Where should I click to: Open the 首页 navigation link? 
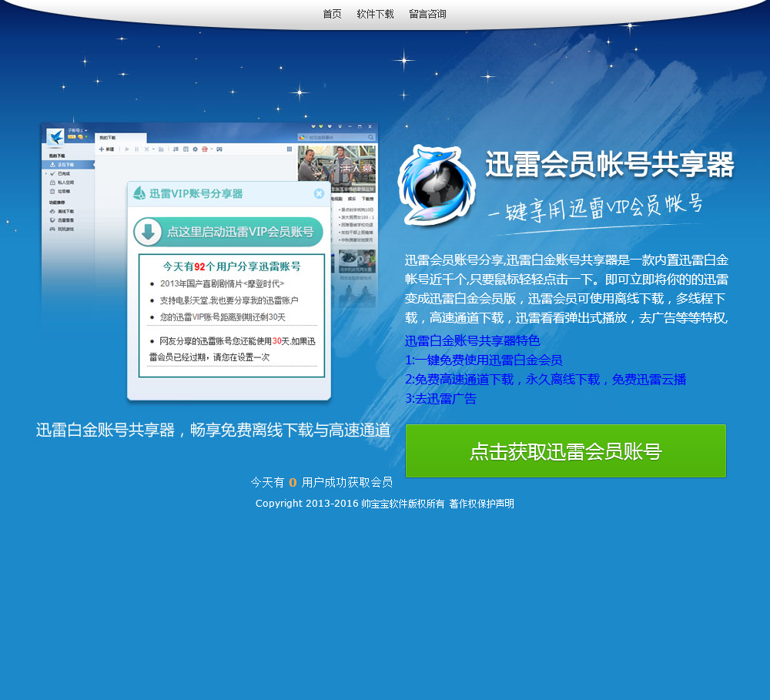(x=332, y=14)
